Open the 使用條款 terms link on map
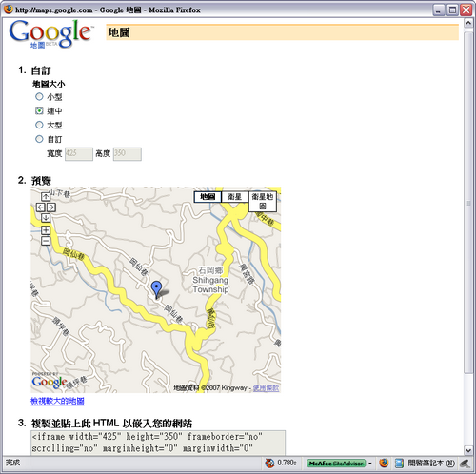This screenshot has width=476, height=474. 266,387
